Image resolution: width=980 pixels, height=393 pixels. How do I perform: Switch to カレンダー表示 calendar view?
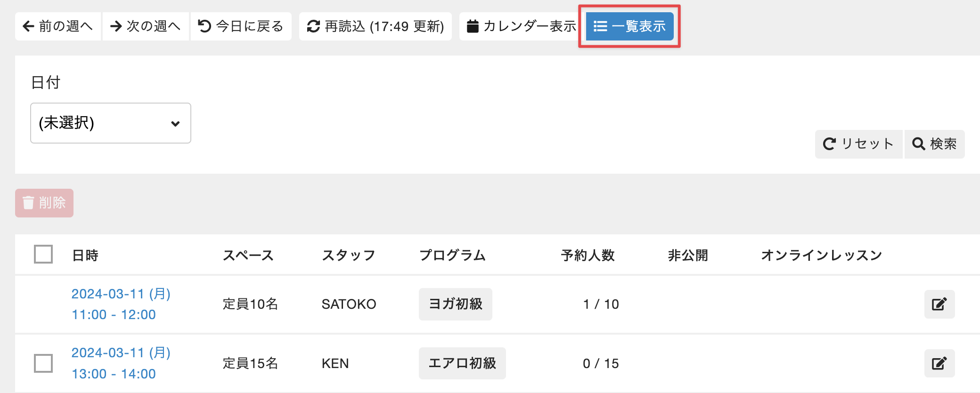(x=522, y=26)
